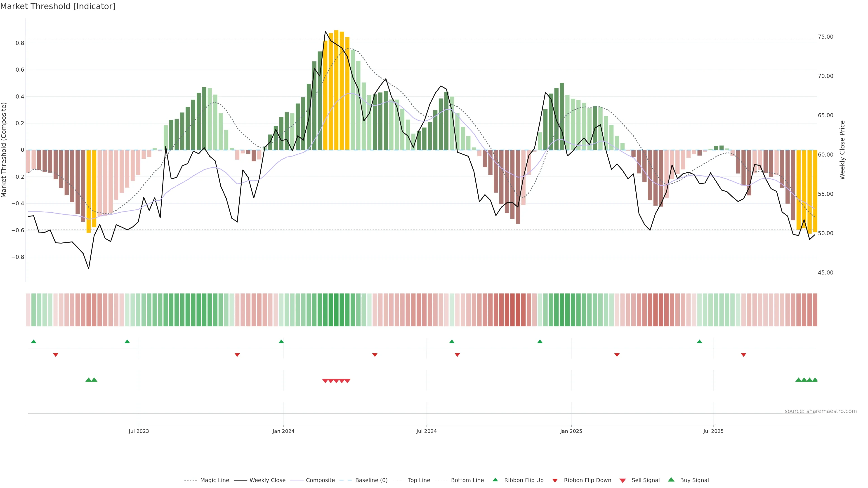Open the source: sharemaestro.com link
Image resolution: width=868 pixels, height=488 pixels.
tap(821, 411)
